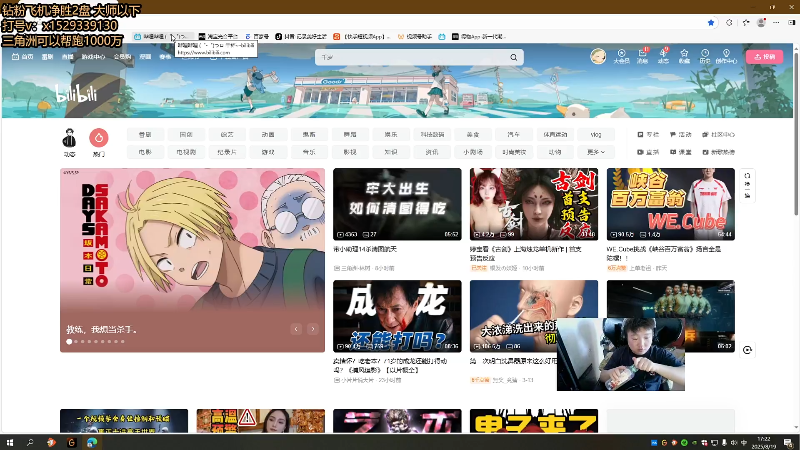Open the 消息 messages icon with badge
The width and height of the screenshot is (800, 450).
(x=642, y=56)
